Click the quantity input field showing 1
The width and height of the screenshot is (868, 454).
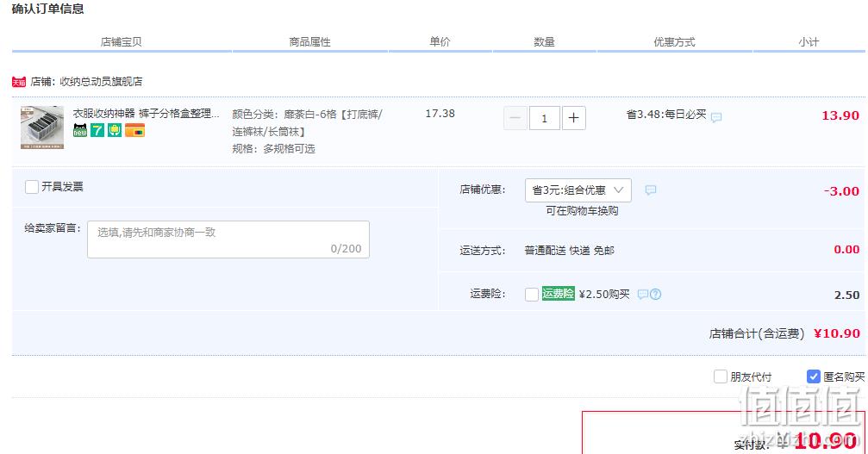[x=544, y=118]
